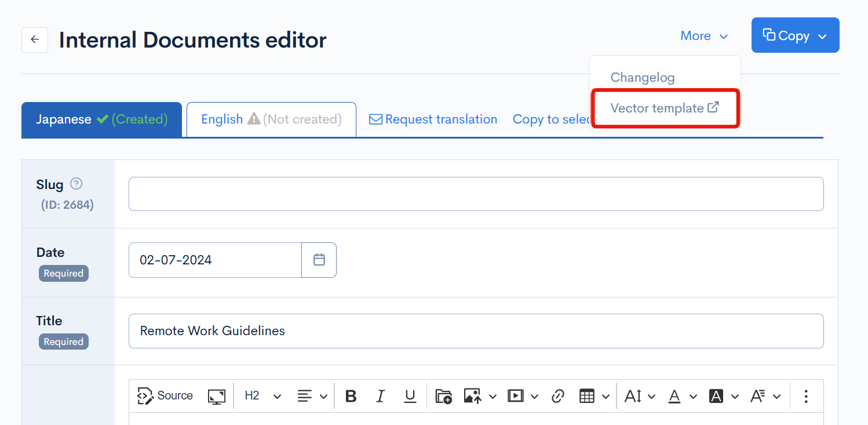The image size is (868, 425).
Task: Show more toolbar items via three dots
Action: (x=805, y=396)
